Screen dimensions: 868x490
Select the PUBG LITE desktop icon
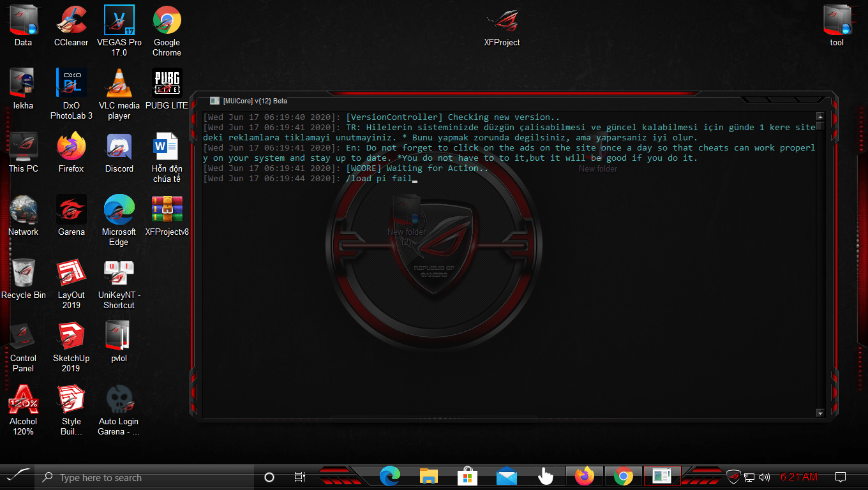click(x=167, y=90)
